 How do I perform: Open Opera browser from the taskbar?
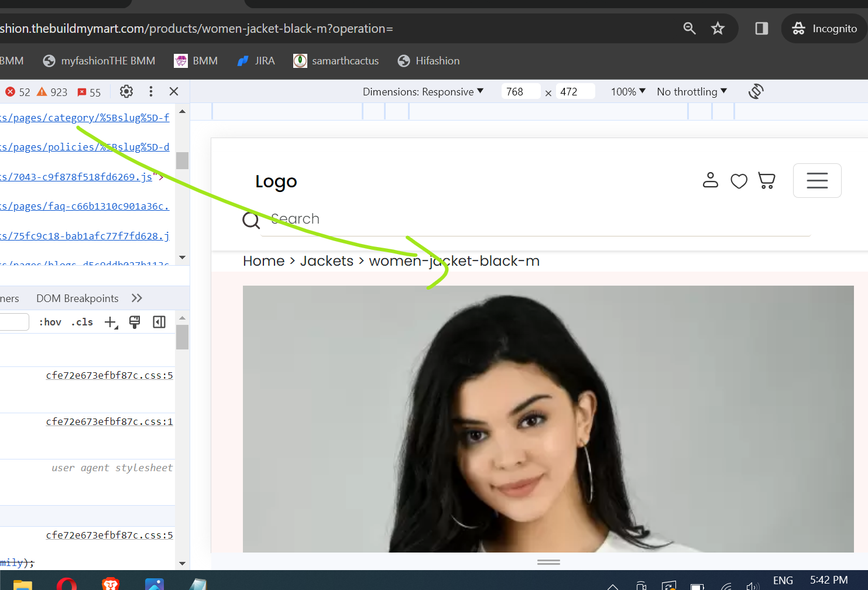tap(67, 584)
